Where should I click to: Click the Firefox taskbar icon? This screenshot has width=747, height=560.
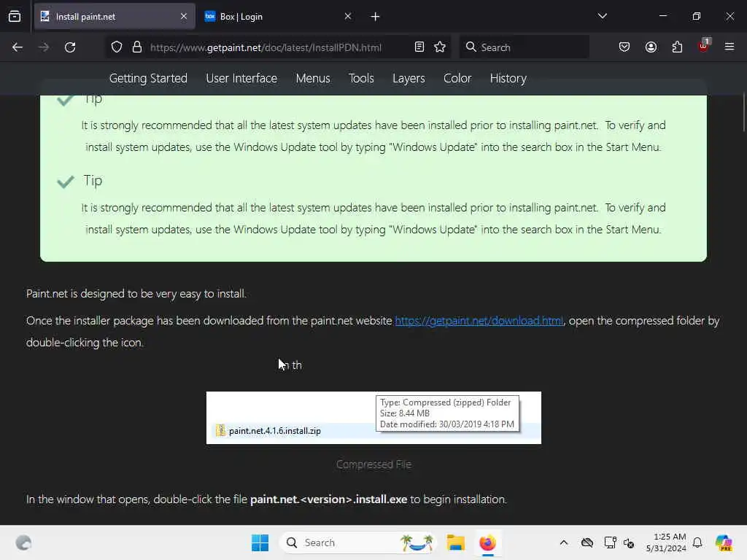[x=487, y=542]
